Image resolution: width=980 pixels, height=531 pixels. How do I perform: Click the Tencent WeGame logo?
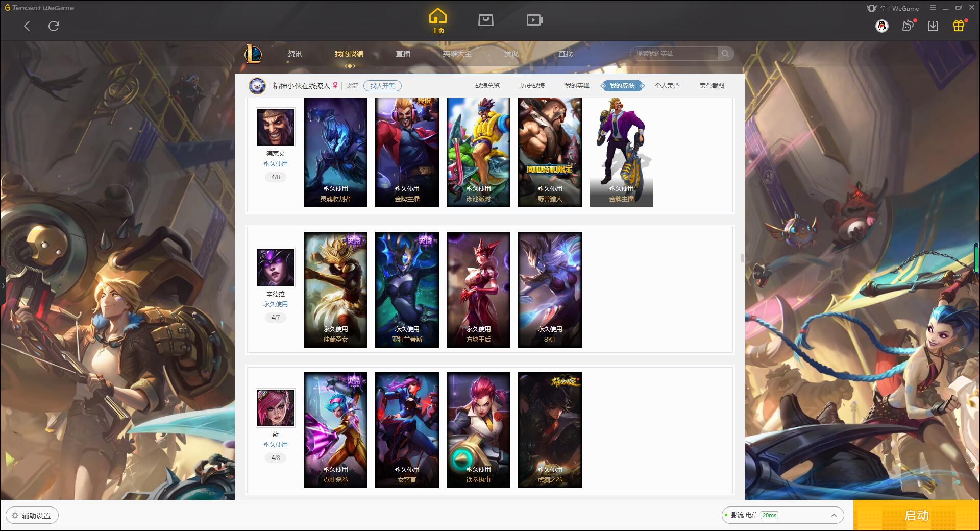tap(39, 8)
